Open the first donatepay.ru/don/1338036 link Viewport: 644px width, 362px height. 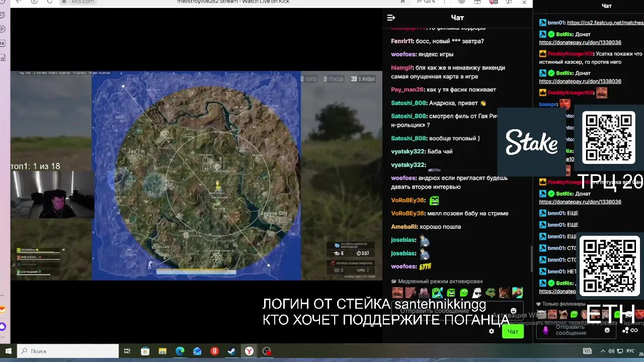(x=580, y=43)
